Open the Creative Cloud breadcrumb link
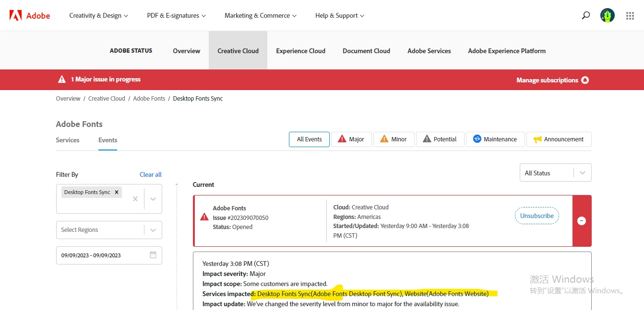The image size is (644, 310). tap(107, 99)
